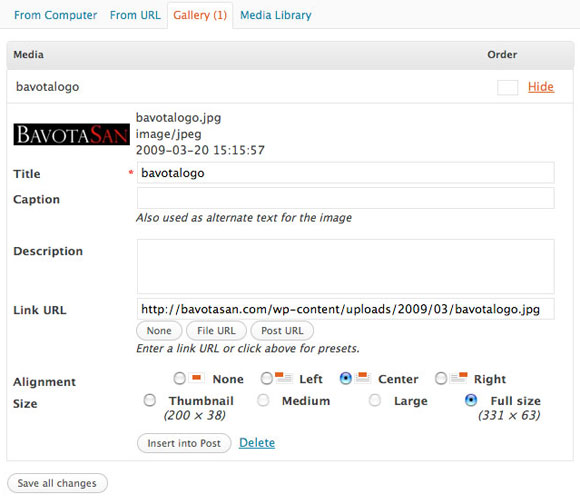
Task: Click the BavotaSan logo thumbnail
Action: point(71,134)
